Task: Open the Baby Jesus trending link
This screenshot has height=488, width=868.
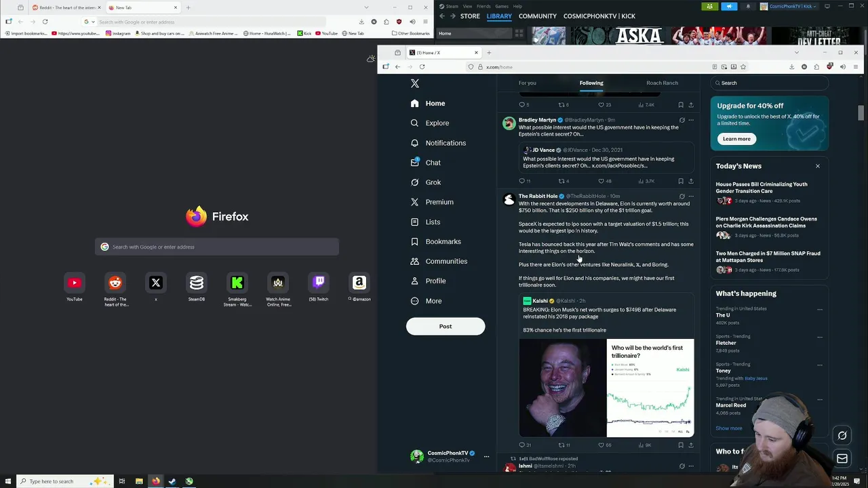Action: [756, 378]
